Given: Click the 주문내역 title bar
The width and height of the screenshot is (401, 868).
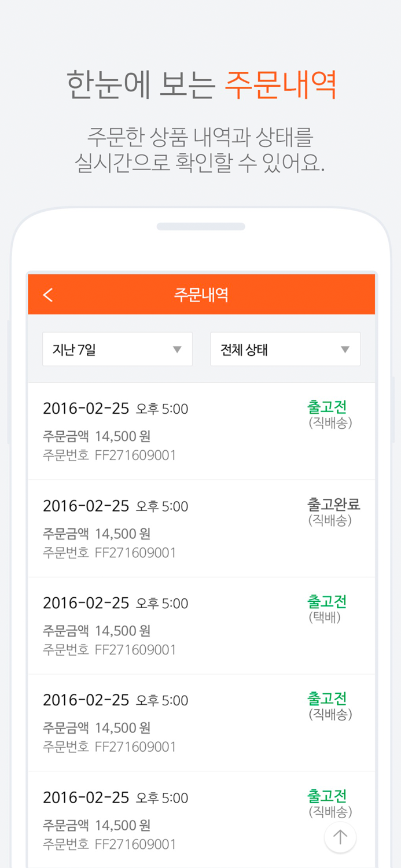Looking at the screenshot, I should (201, 295).
